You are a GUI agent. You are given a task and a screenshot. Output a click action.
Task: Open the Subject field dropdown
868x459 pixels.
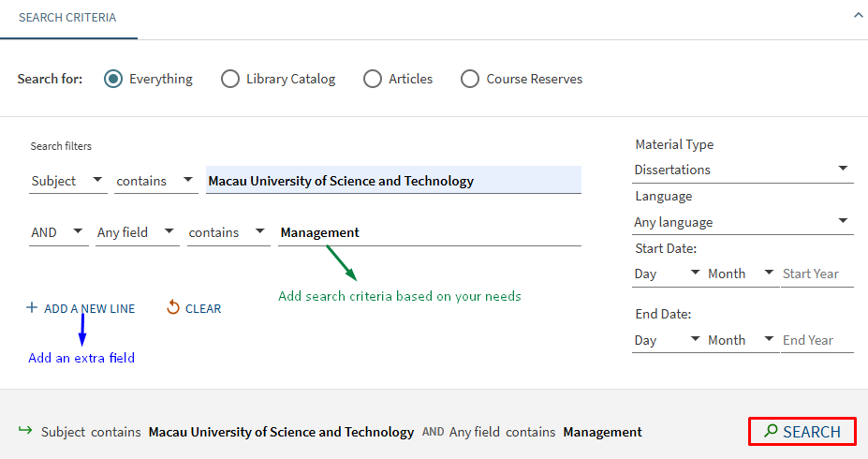[68, 181]
